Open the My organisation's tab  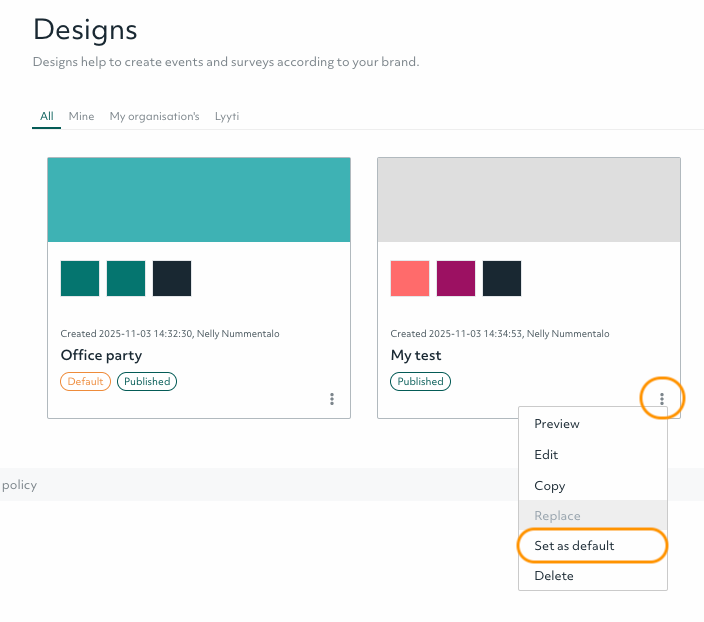(154, 116)
